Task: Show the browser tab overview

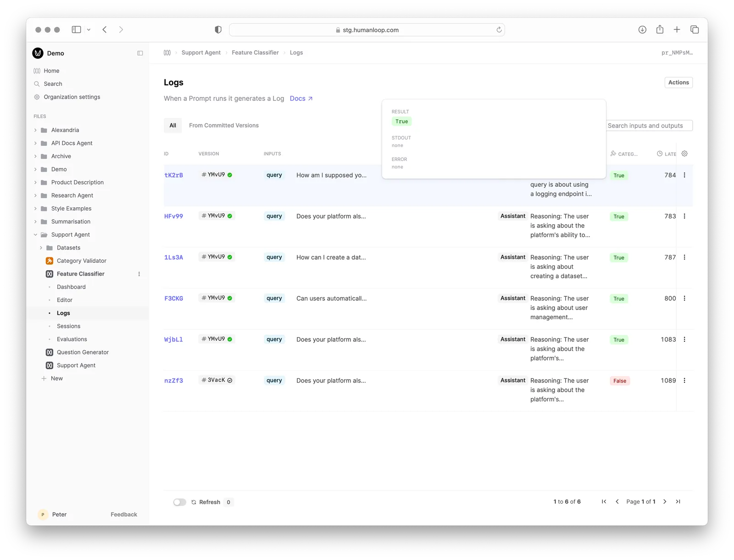Action: point(695,29)
